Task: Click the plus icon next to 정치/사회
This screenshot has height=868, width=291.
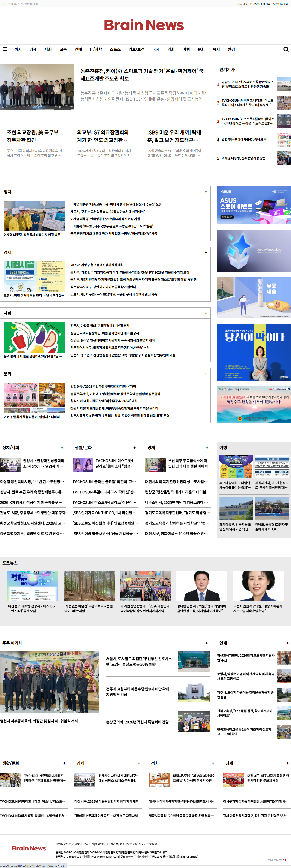Action: click(x=62, y=448)
